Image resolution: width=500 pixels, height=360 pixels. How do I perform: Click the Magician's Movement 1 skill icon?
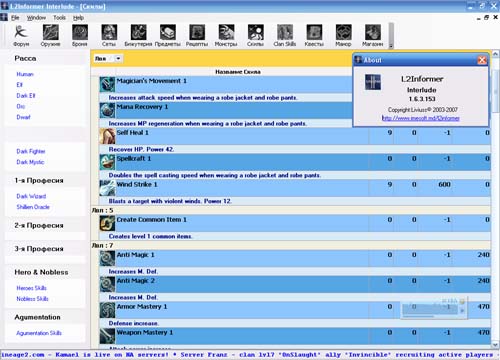coord(107,85)
